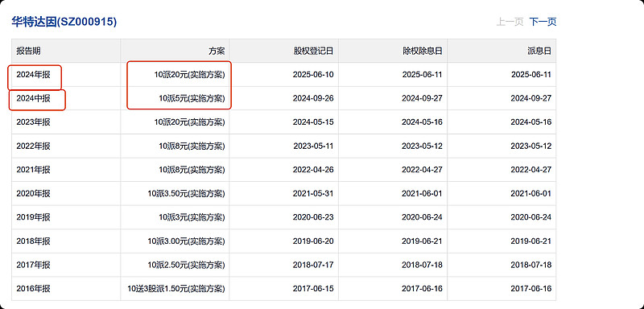
Task: Click record date 2019-06-20
Action: pos(313,241)
